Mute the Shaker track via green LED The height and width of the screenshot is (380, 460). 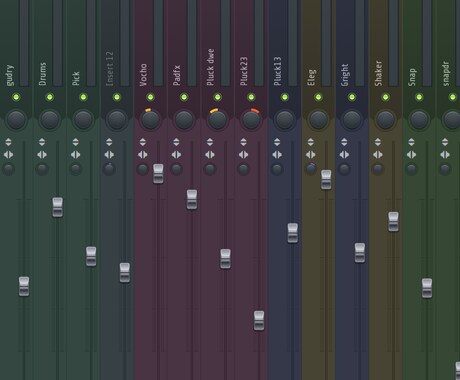(386, 97)
